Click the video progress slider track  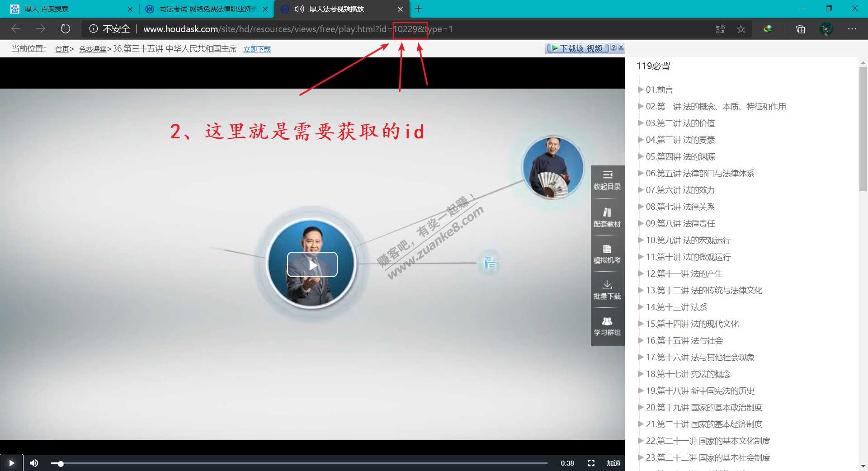point(298,463)
